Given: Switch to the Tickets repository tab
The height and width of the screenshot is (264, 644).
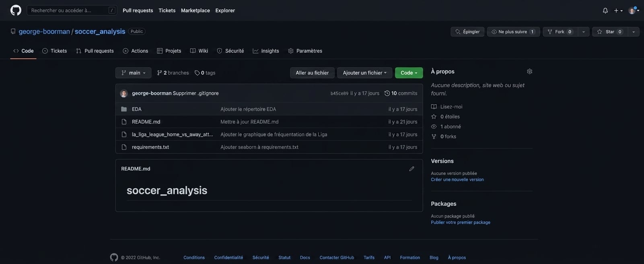Looking at the screenshot, I should pos(55,51).
